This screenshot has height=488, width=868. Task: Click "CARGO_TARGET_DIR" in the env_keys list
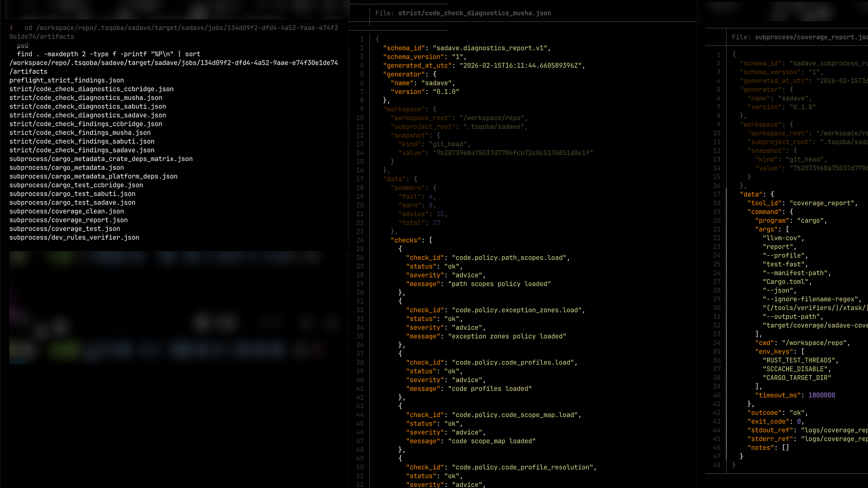point(797,377)
